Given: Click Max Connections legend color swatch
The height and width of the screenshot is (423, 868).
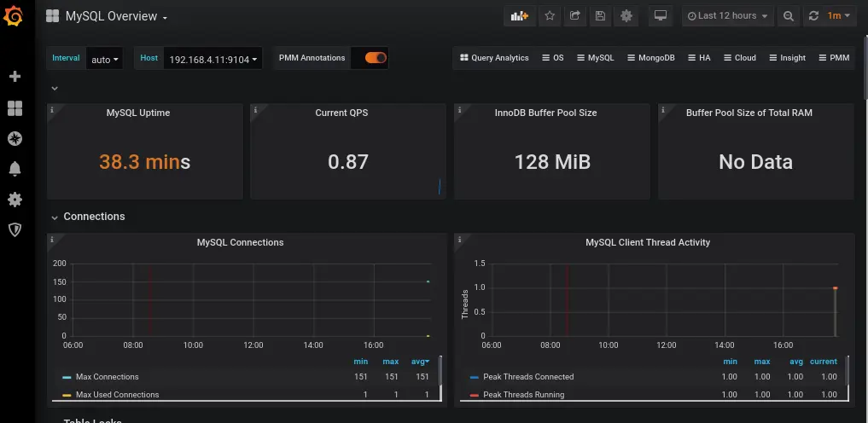Looking at the screenshot, I should 67,378.
